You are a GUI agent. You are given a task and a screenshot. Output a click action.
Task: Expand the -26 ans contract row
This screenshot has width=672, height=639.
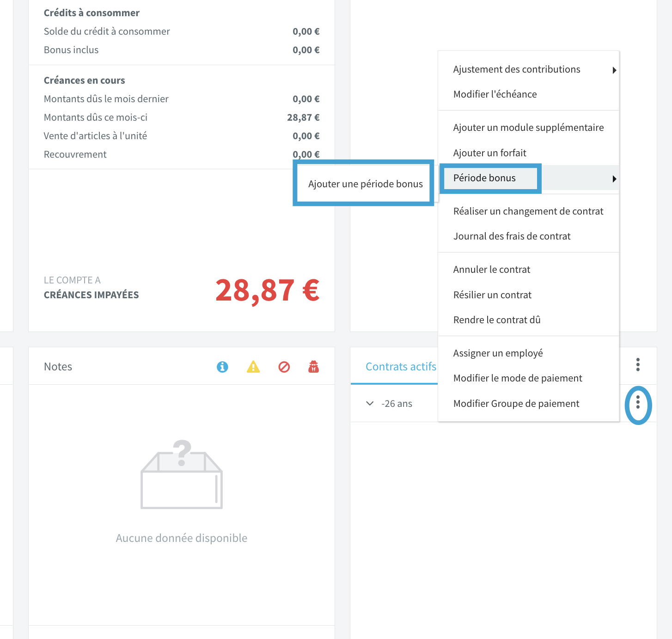point(370,403)
